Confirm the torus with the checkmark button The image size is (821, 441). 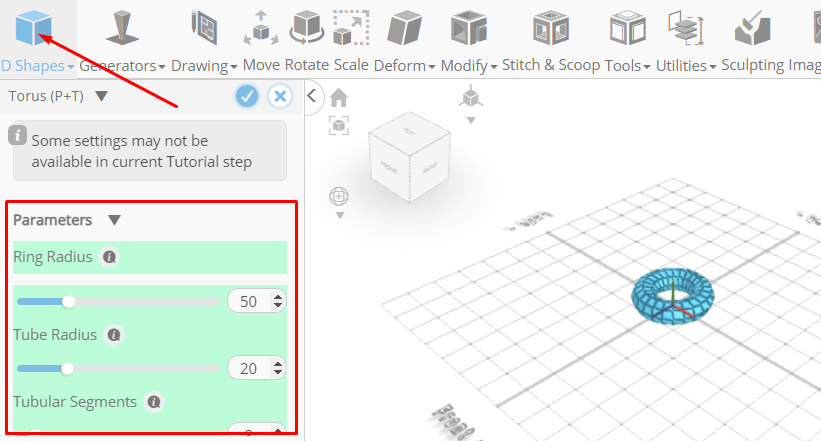coord(247,96)
